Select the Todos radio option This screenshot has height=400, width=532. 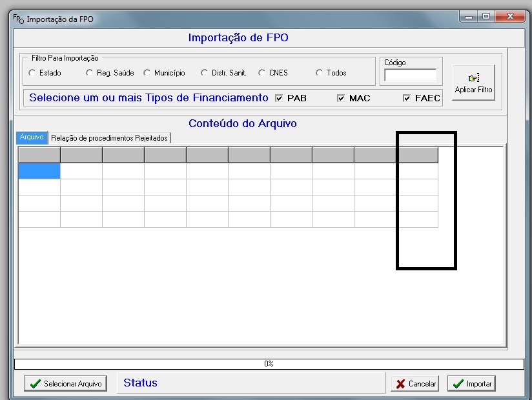click(320, 74)
